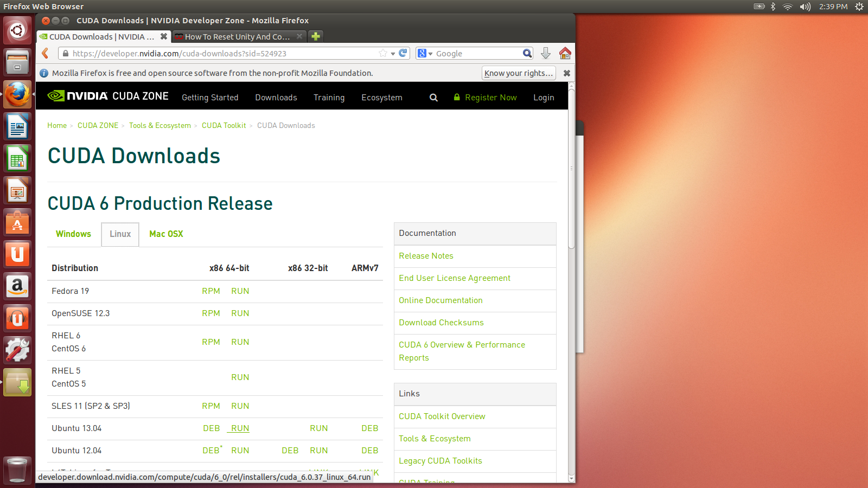868x488 pixels.
Task: Launch LibreOffice Writer from dock
Action: (17, 126)
